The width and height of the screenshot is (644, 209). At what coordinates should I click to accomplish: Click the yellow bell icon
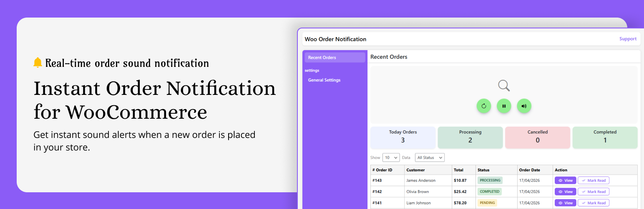click(x=38, y=63)
